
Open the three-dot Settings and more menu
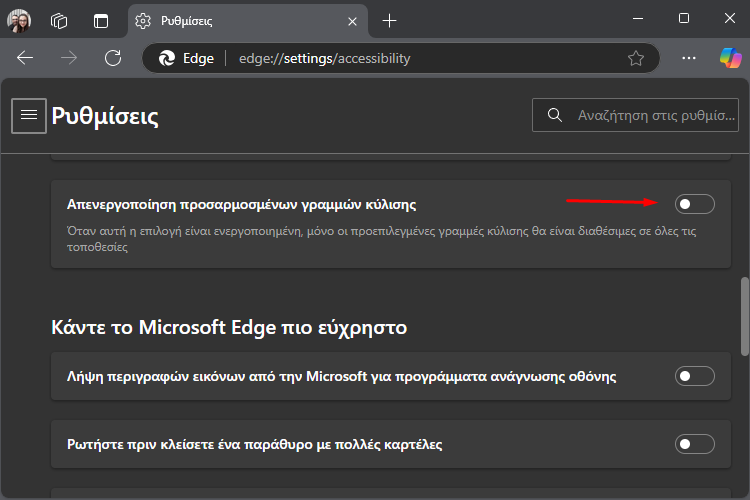click(689, 58)
